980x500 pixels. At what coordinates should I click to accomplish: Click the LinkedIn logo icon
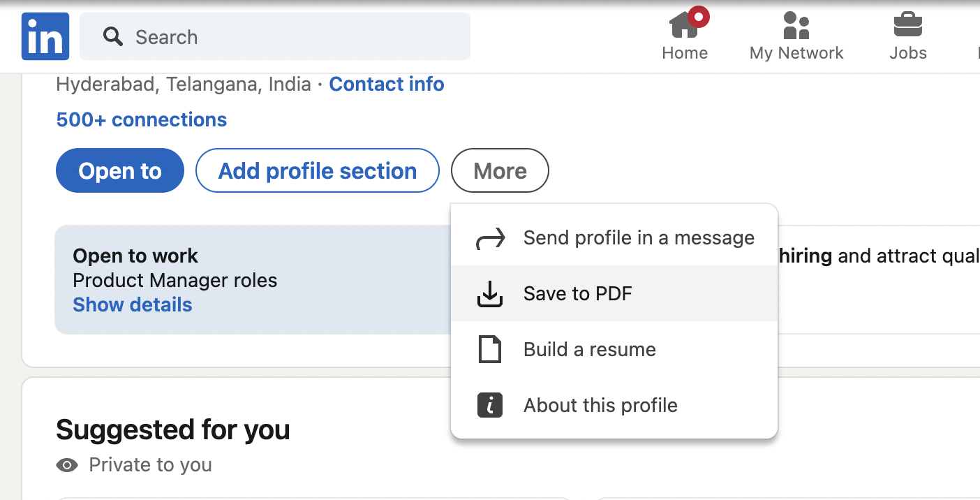click(x=45, y=36)
